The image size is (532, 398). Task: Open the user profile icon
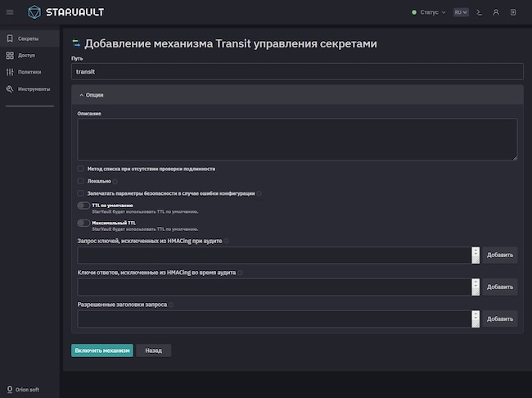point(496,12)
